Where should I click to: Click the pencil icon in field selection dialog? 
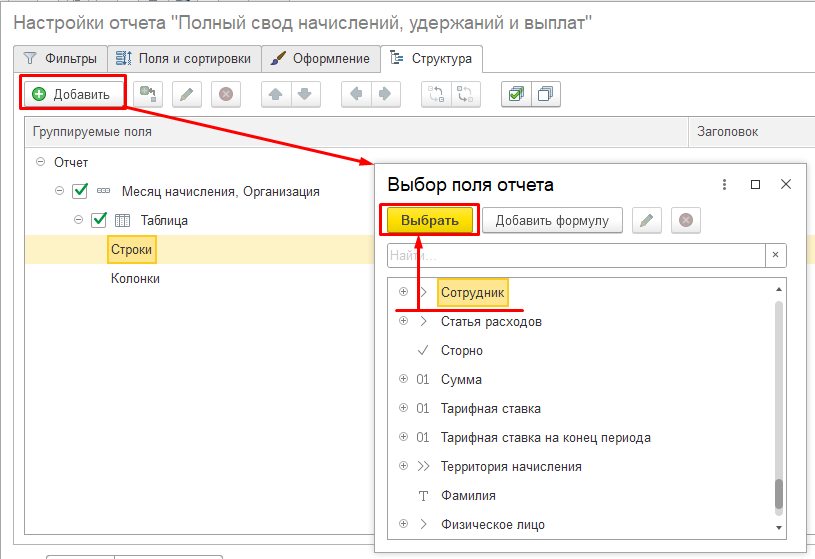pyautogui.click(x=647, y=220)
